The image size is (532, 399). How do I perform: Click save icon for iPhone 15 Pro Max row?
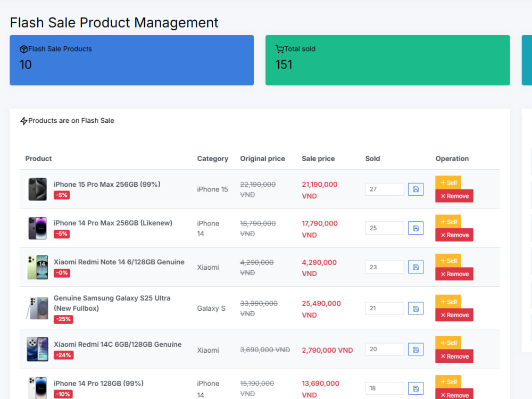click(x=415, y=189)
